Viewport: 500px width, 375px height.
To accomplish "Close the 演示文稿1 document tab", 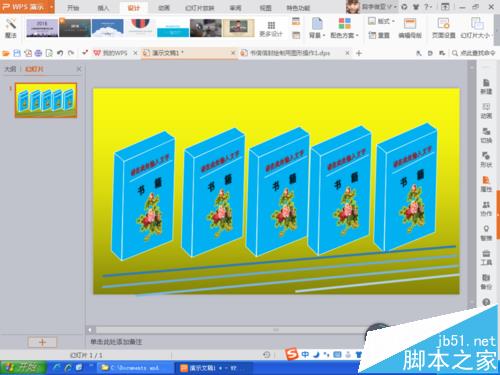I will pos(233,53).
